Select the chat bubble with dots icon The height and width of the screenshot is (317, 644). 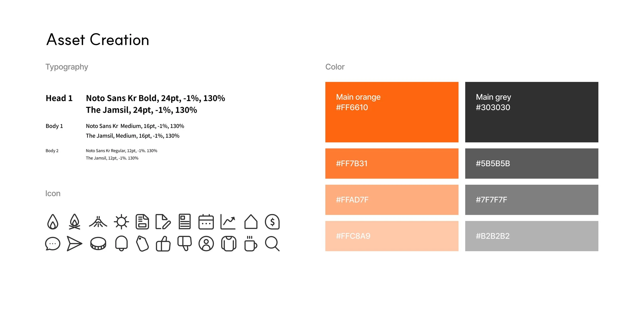pos(53,244)
